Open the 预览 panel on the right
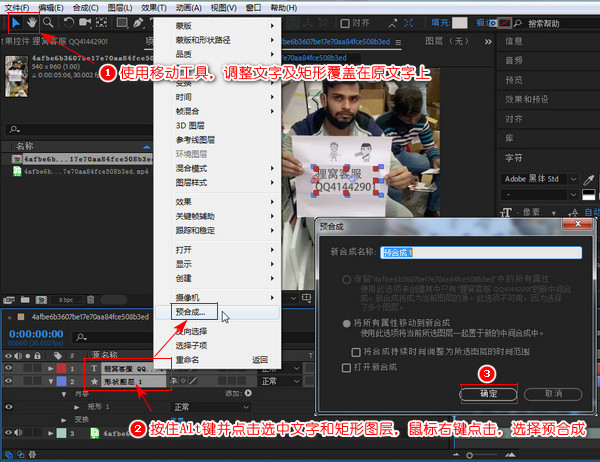 coord(514,80)
